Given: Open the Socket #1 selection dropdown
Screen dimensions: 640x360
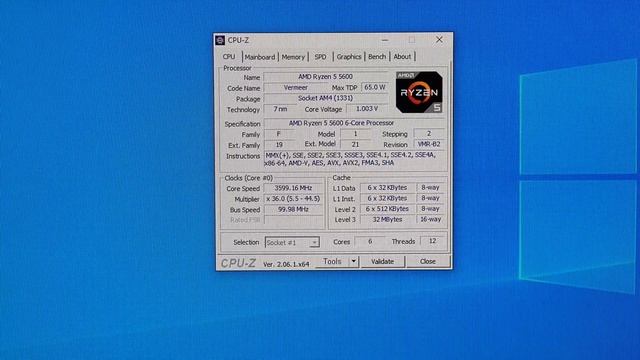Looking at the screenshot, I should (x=292, y=242).
